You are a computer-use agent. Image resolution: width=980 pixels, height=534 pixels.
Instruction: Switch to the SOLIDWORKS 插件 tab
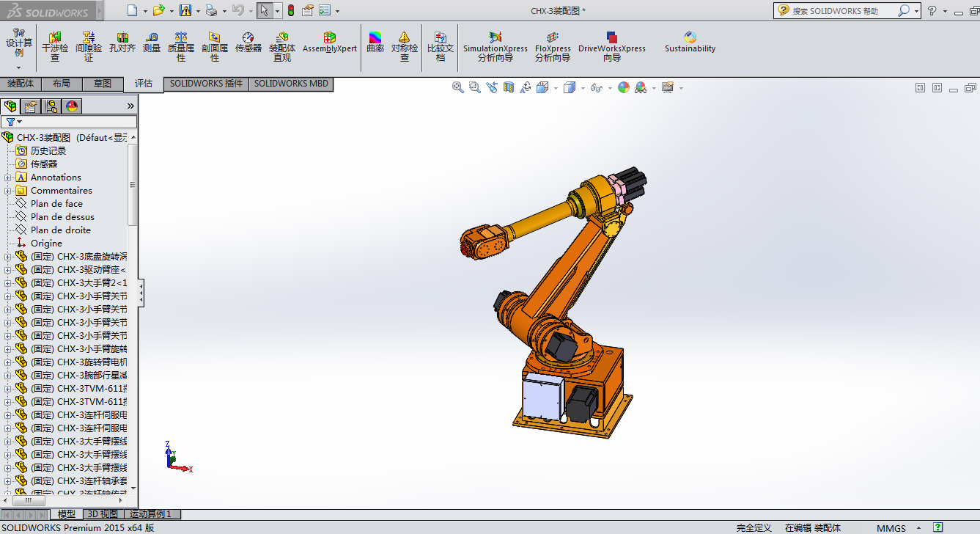click(206, 84)
